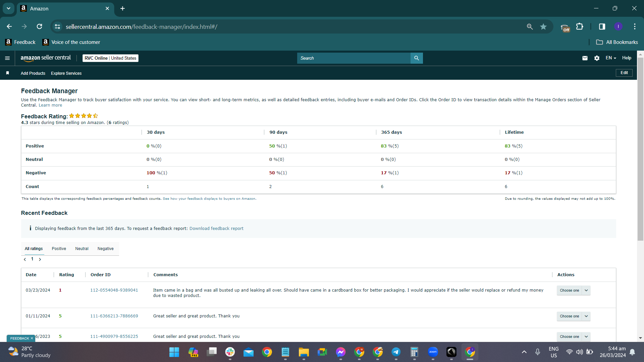Click the amazon seller central logo
This screenshot has width=644, height=362.
click(x=46, y=58)
